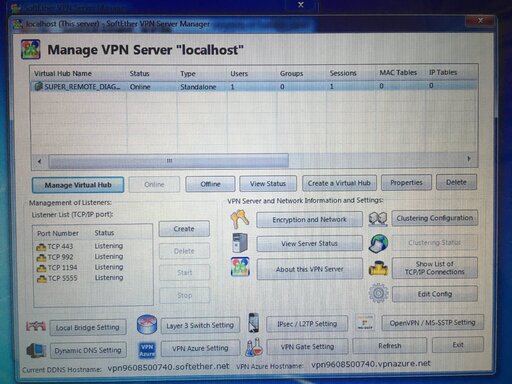Click the title bar application icon
The width and height of the screenshot is (512, 384).
coord(18,24)
